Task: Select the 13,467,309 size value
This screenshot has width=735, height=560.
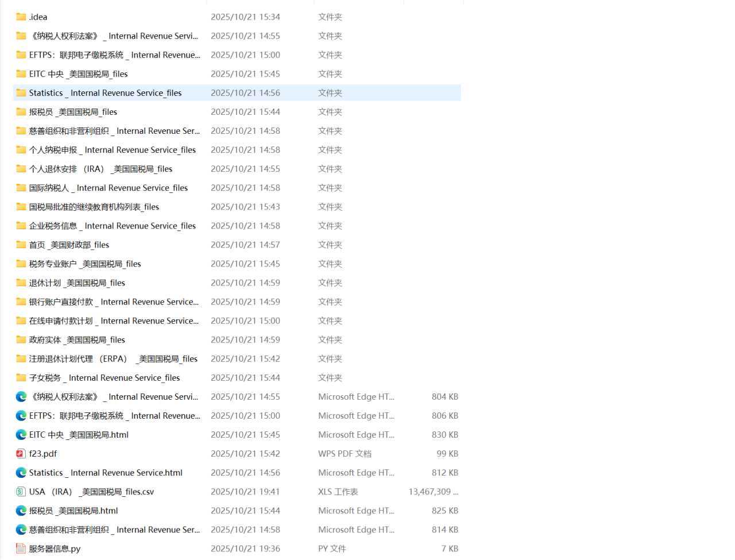Action: click(434, 491)
